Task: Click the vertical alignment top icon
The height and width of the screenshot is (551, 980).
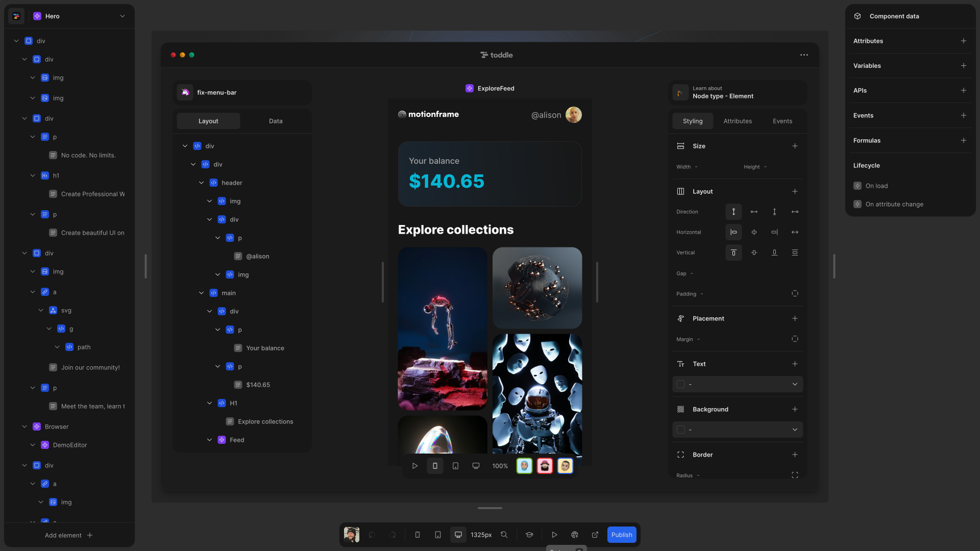Action: 733,253
